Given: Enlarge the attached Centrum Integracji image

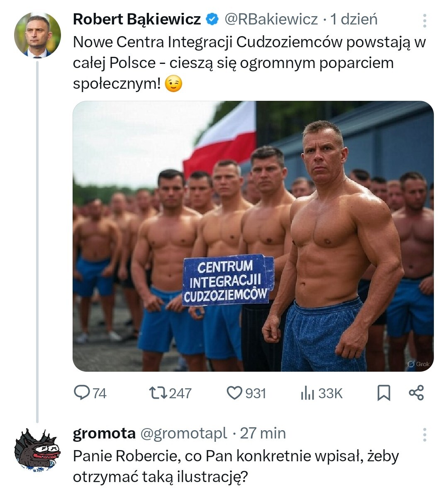Looking at the screenshot, I should (x=253, y=236).
